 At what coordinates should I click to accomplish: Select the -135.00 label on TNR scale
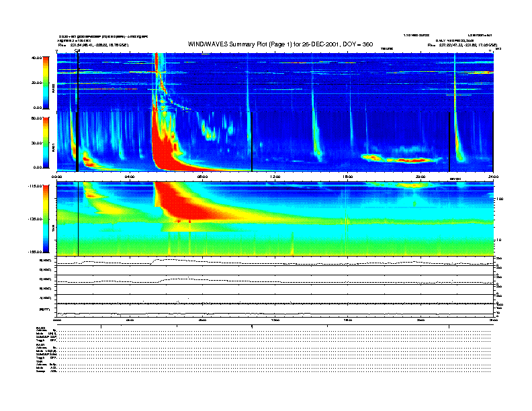(x=35, y=219)
